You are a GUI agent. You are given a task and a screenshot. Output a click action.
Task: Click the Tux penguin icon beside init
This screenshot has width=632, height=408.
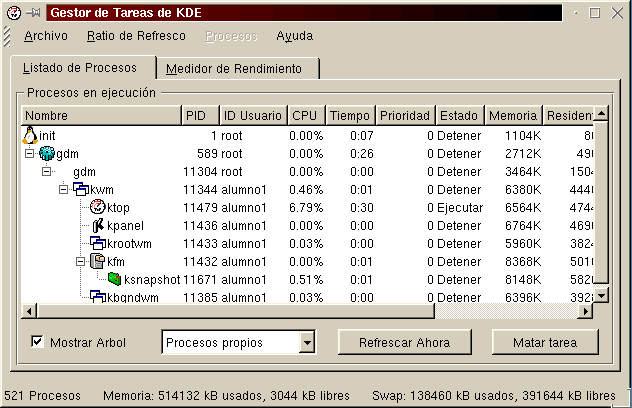[30, 135]
